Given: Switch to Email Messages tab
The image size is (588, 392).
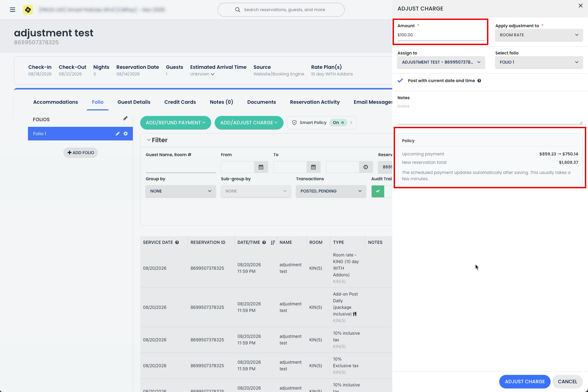Looking at the screenshot, I should coord(373,102).
